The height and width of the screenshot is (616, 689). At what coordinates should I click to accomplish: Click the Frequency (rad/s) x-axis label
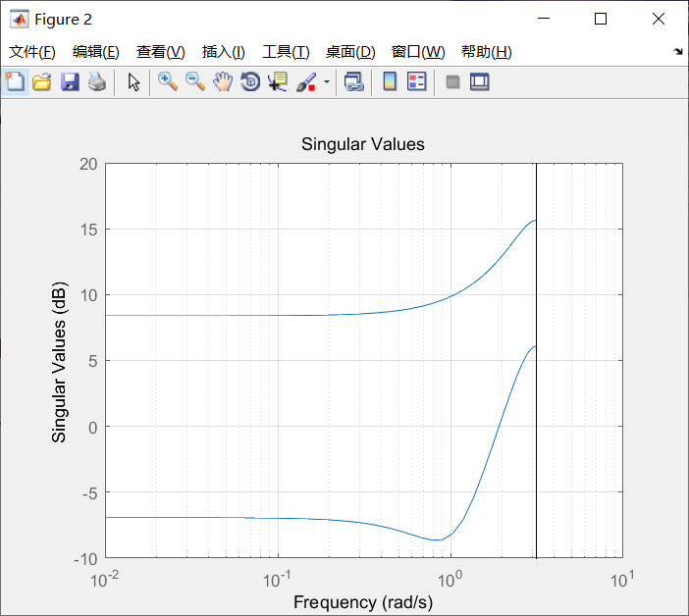(x=363, y=602)
